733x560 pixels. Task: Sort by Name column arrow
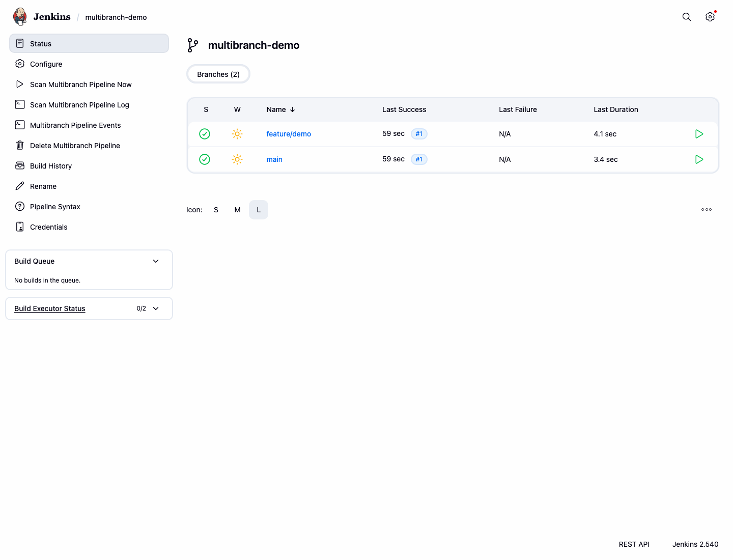293,109
